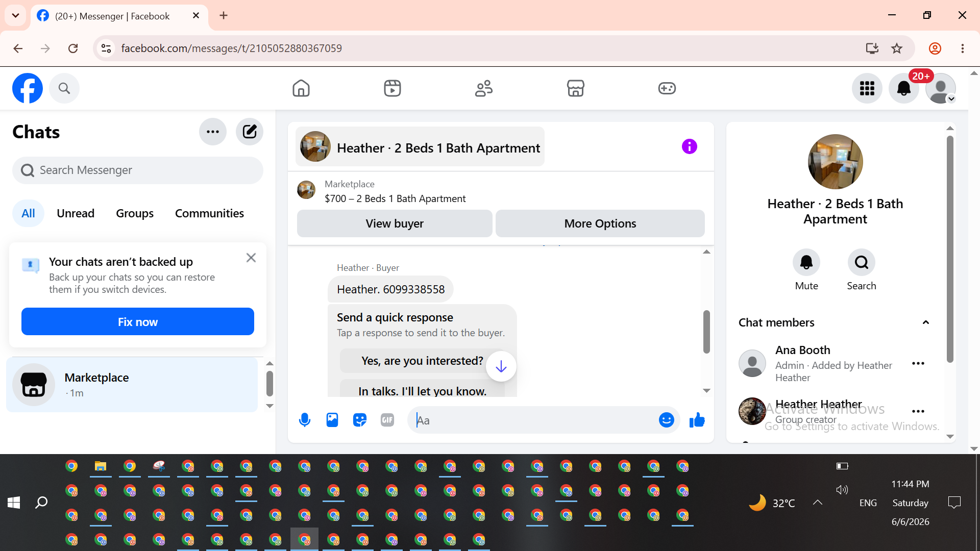Image resolution: width=980 pixels, height=551 pixels.
Task: Send quick response 'Yes, are you interested?'
Action: click(x=422, y=361)
